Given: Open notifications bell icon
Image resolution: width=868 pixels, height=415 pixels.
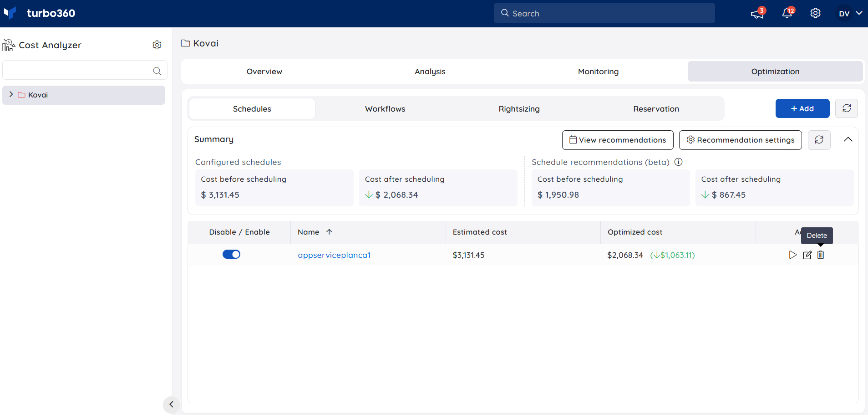Looking at the screenshot, I should tap(787, 13).
